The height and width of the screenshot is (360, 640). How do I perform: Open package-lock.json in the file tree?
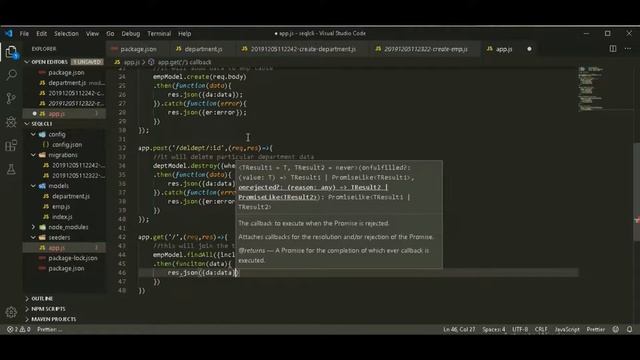64,258
